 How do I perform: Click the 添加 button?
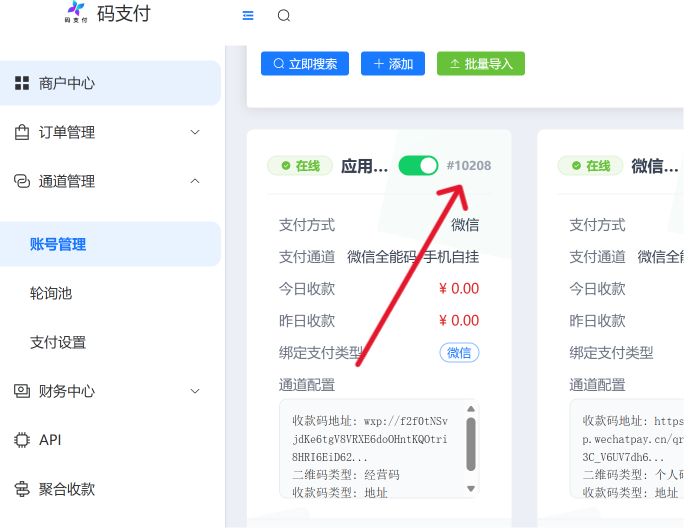tap(393, 64)
